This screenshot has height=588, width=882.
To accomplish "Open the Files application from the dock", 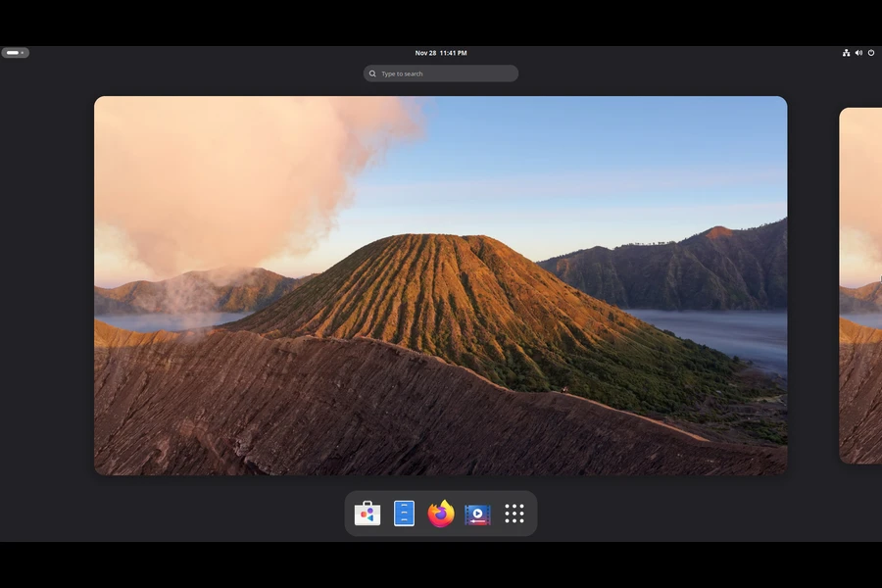I will (404, 513).
